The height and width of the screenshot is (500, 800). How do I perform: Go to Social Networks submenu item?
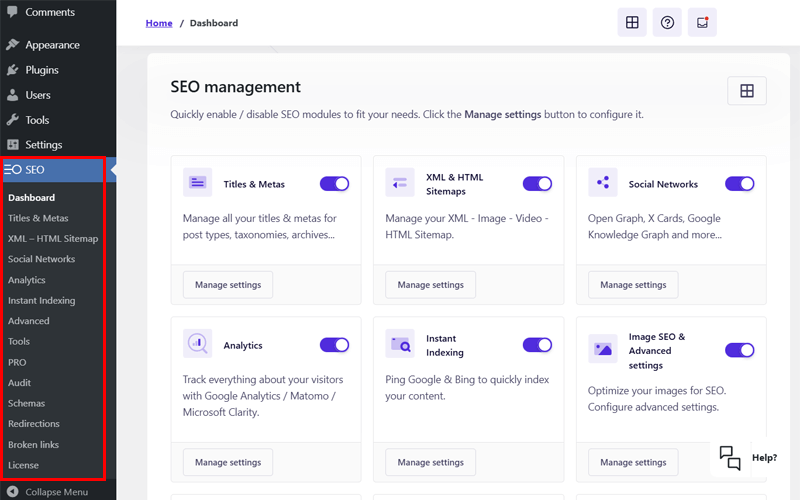point(41,259)
